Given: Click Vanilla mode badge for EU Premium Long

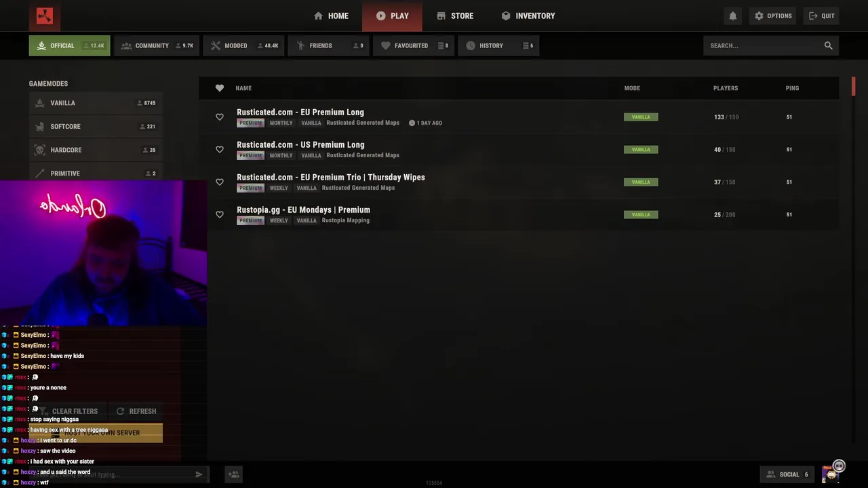Looking at the screenshot, I should 641,117.
